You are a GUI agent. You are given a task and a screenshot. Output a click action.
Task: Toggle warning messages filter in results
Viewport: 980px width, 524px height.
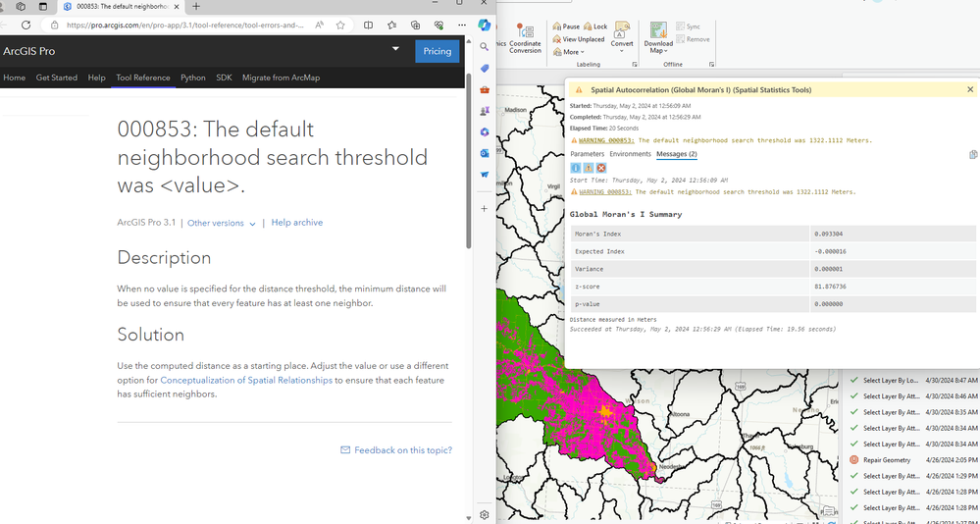click(589, 168)
